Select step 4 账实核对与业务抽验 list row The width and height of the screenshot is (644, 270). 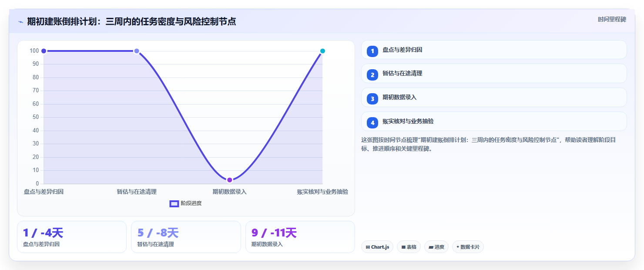494,121
